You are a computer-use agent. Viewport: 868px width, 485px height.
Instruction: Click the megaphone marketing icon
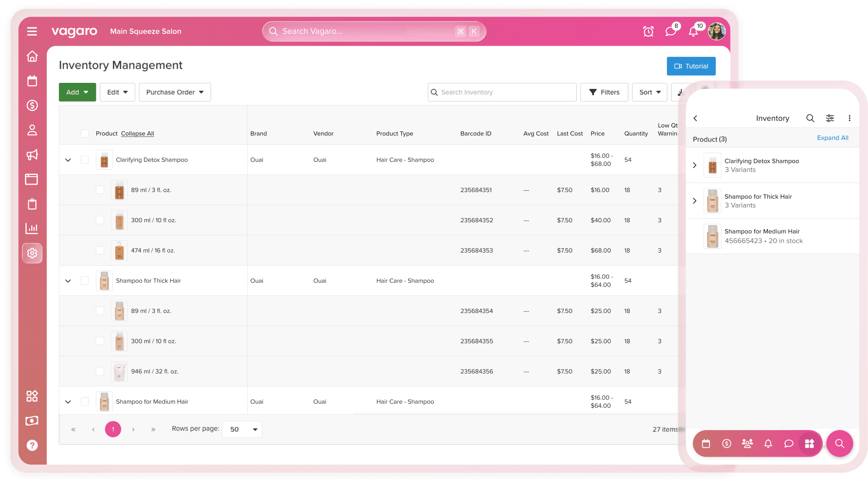coord(32,155)
